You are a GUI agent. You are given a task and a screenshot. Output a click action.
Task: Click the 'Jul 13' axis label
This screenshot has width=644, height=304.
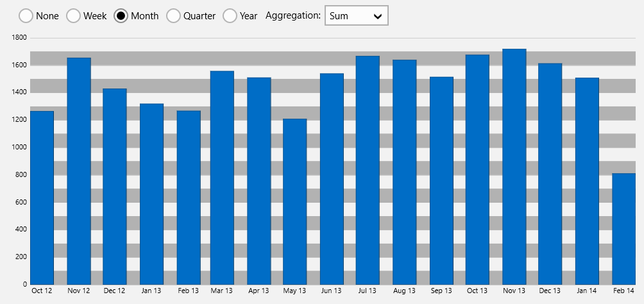click(368, 291)
